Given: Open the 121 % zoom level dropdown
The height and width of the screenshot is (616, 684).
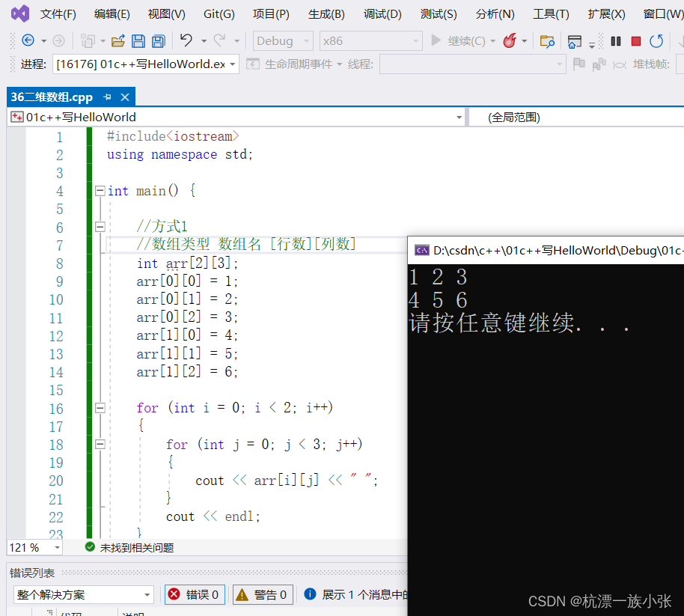Looking at the screenshot, I should coord(34,547).
